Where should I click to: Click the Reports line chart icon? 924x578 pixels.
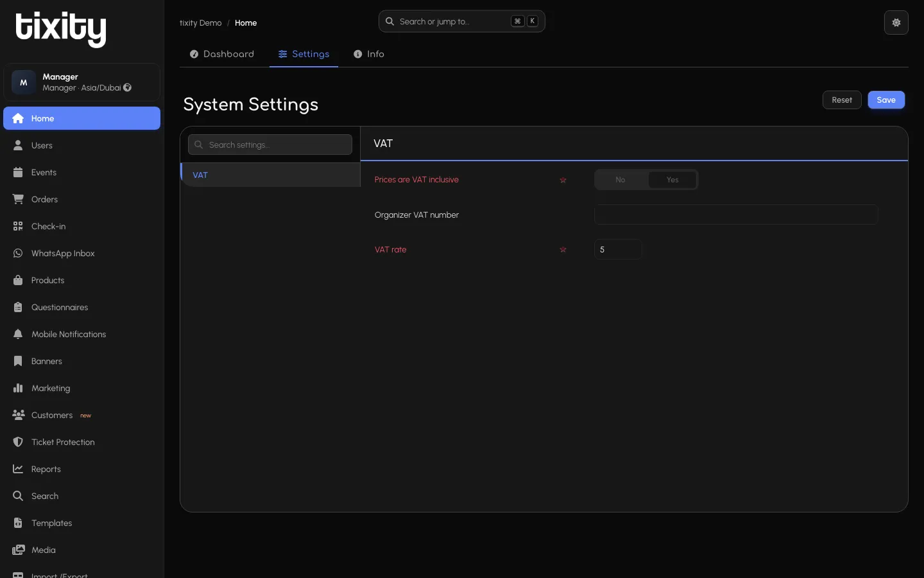coord(18,469)
